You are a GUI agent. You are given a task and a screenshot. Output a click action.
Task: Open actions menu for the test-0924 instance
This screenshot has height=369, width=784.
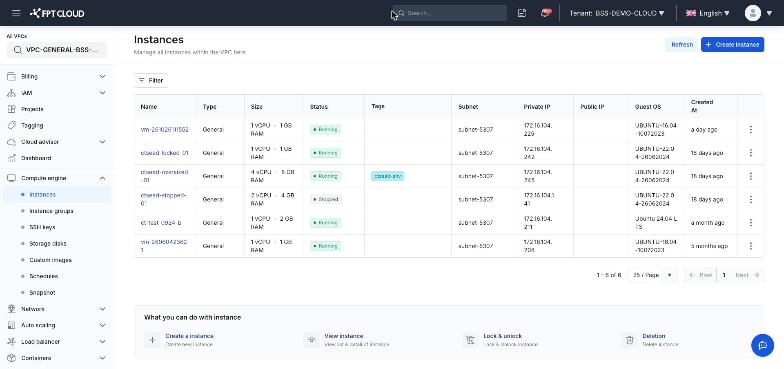(750, 222)
